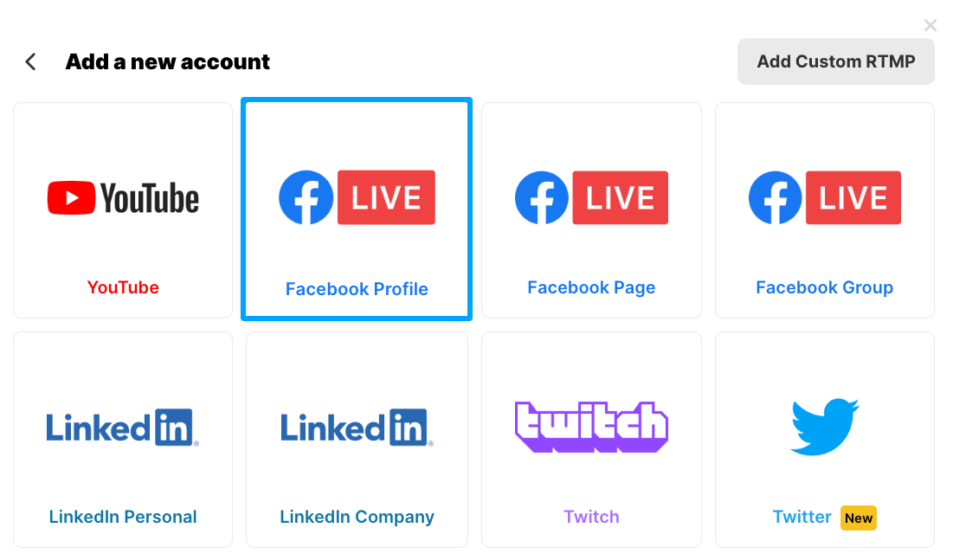Click the purple Twitch logo
The height and width of the screenshot is (560, 953).
click(591, 426)
